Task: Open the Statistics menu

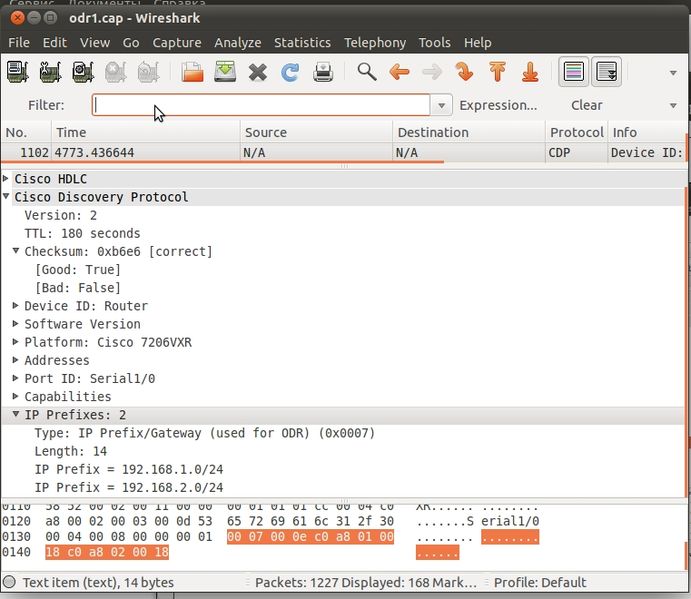Action: [302, 43]
